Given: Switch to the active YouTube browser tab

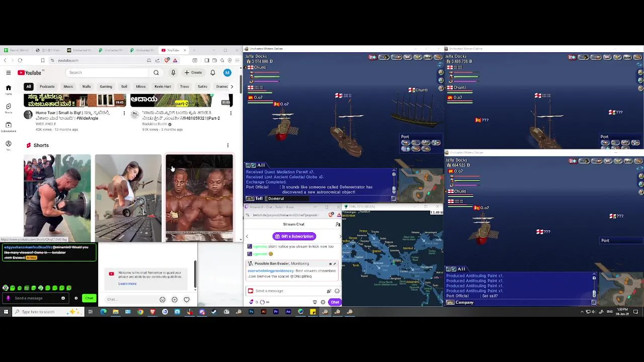Looking at the screenshot, I should pyautogui.click(x=173, y=50).
